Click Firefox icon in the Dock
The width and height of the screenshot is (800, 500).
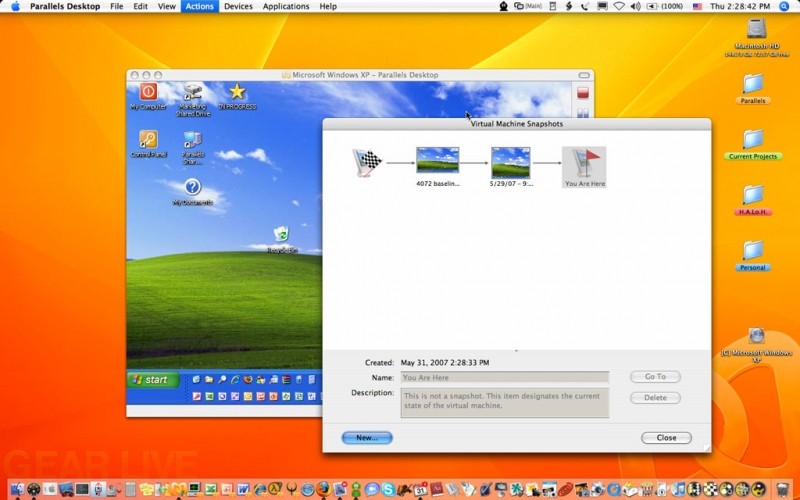tap(323, 489)
